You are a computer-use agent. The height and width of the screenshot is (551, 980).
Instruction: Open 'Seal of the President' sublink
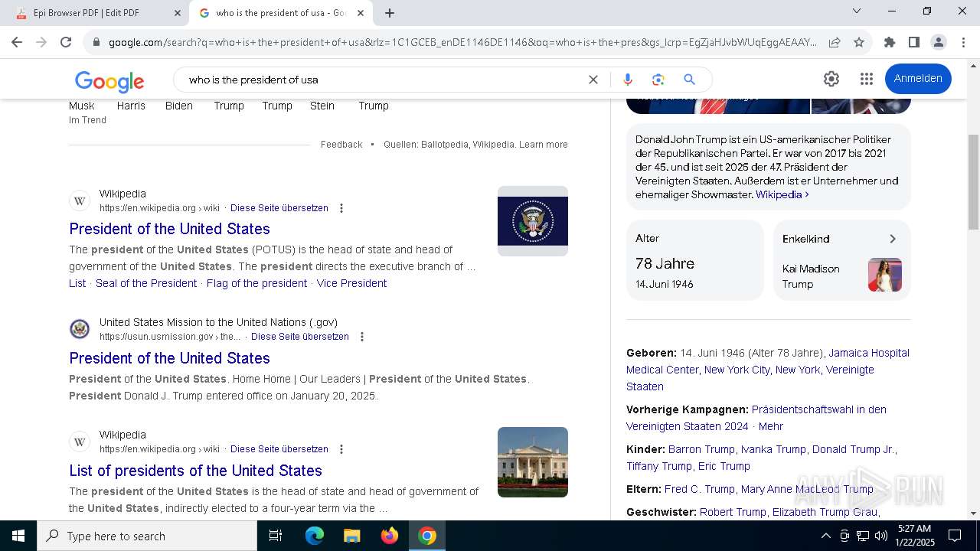146,283
